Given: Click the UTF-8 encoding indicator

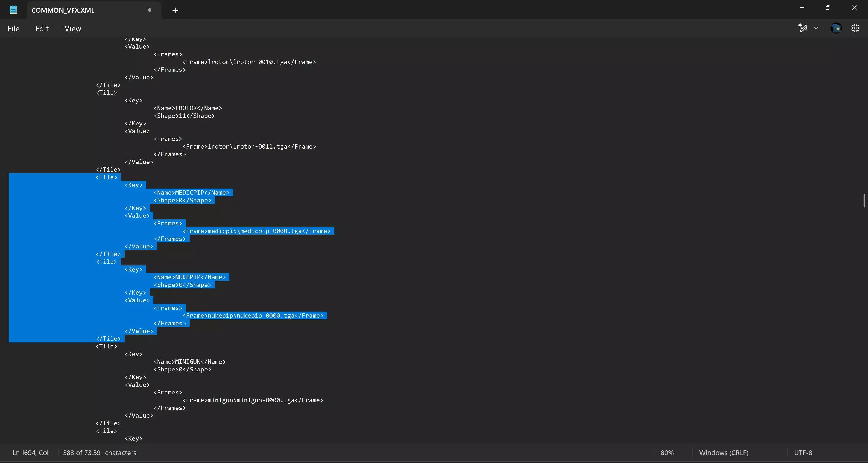Looking at the screenshot, I should point(803,453).
